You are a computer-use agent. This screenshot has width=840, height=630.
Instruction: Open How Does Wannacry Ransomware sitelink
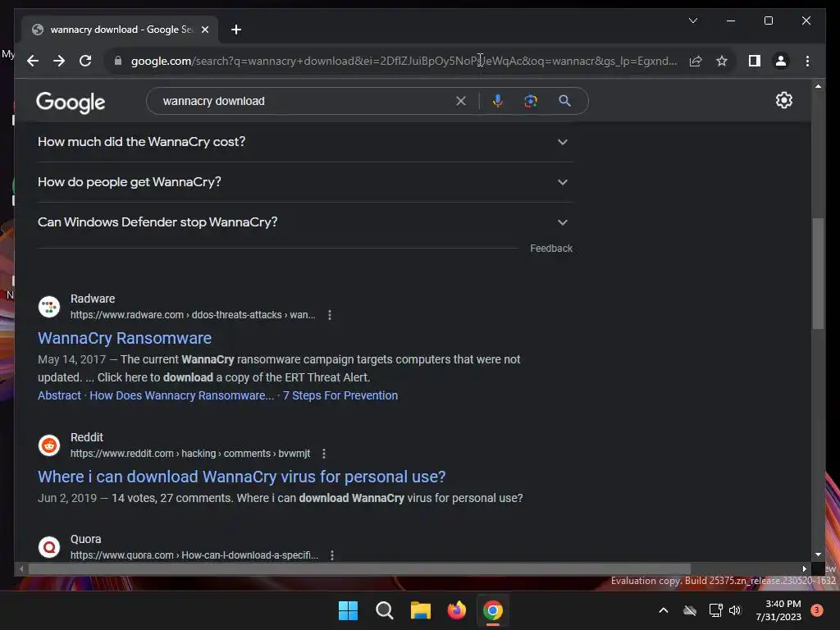click(181, 395)
